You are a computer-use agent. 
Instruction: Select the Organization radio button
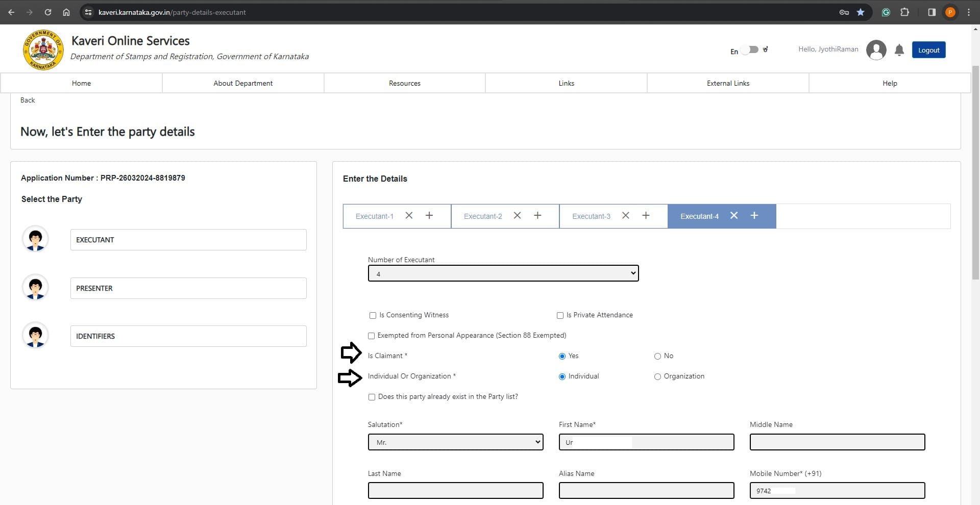point(657,377)
